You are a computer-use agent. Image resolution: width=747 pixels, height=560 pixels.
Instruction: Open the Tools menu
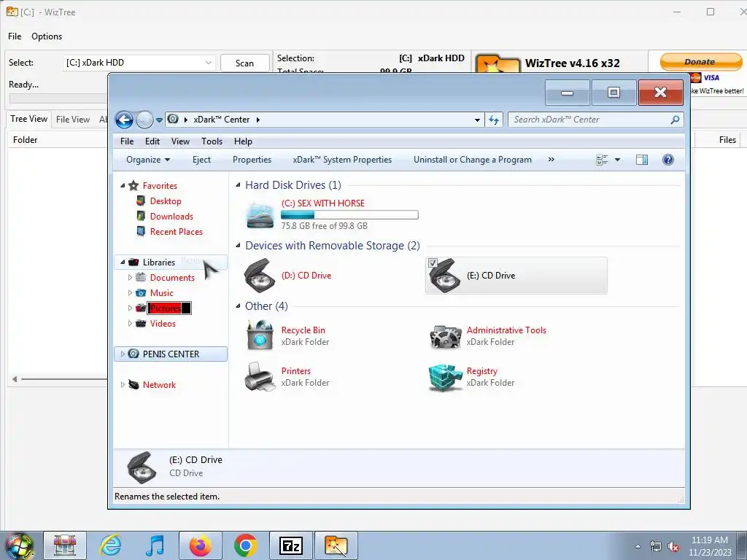212,141
